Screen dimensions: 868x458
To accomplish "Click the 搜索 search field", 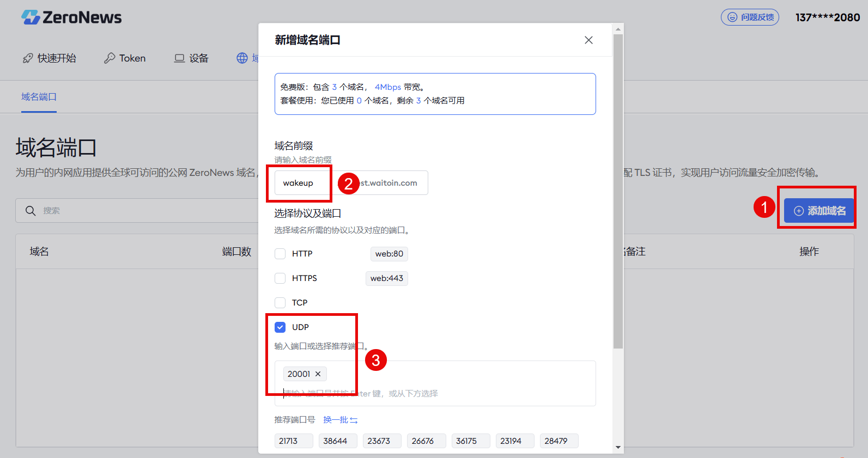I will [137, 211].
